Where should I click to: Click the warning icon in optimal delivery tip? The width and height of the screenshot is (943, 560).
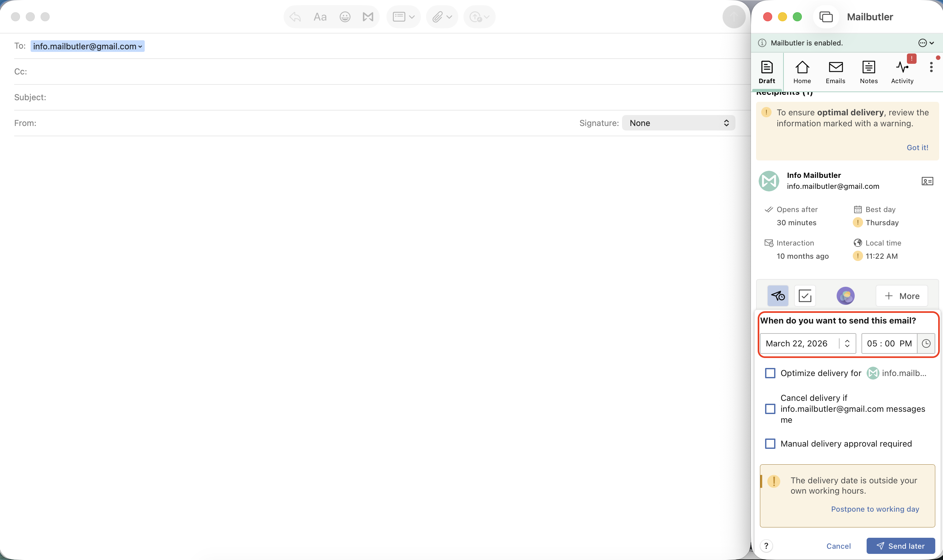click(766, 112)
